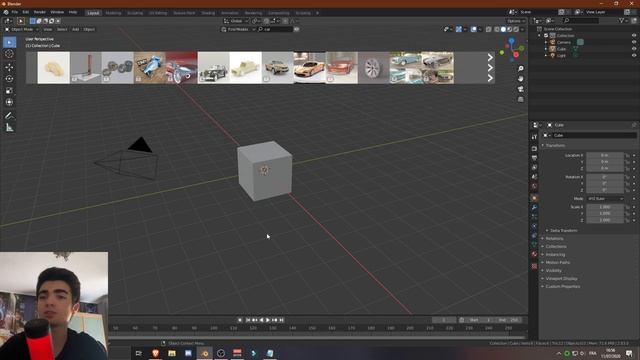The image size is (640, 360).
Task: Open the Object Mode dropdown
Action: coord(22,29)
